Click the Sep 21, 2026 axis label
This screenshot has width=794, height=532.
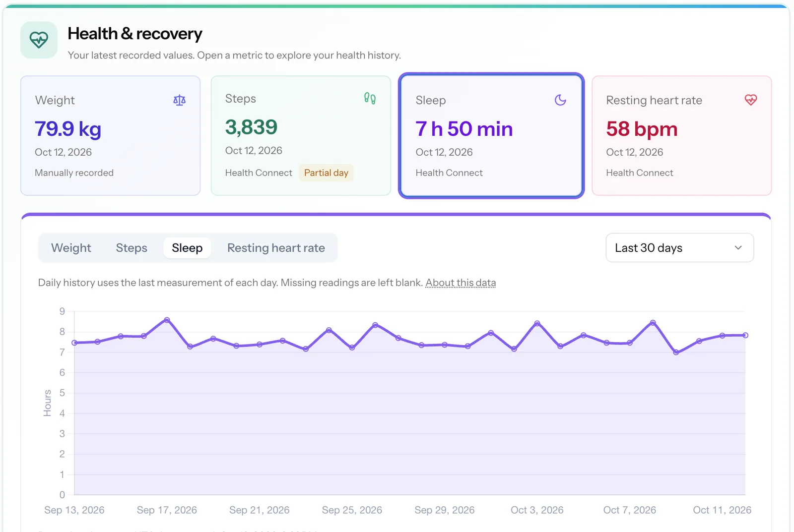click(x=260, y=510)
